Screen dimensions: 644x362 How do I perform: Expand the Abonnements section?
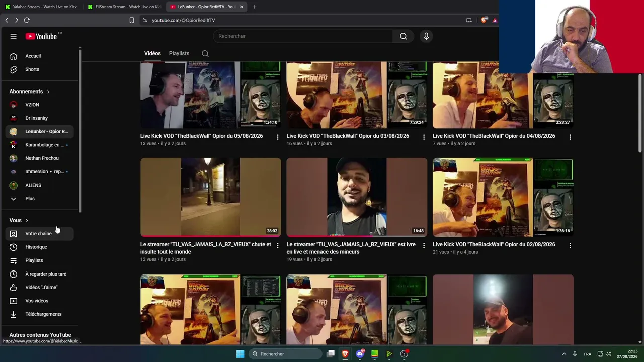30,92
